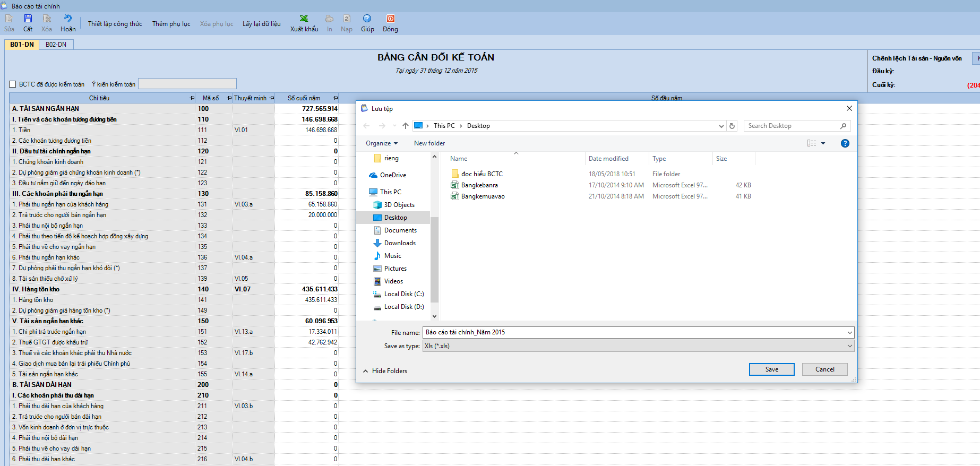Switch to the B02-DN tab

point(56,45)
